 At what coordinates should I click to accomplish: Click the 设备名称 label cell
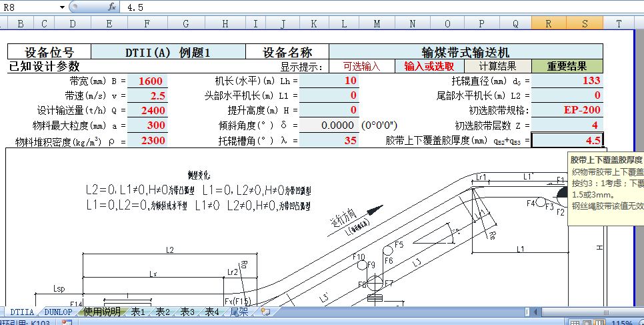click(287, 52)
